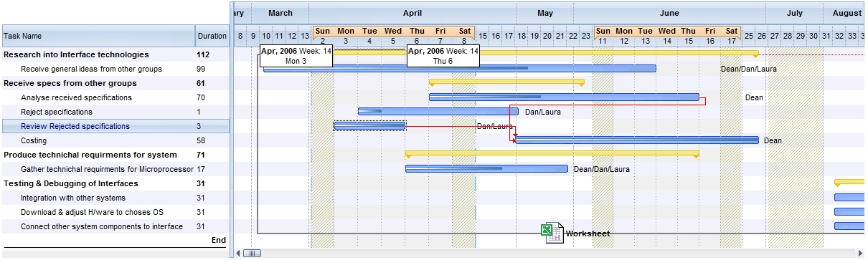The width and height of the screenshot is (868, 260).
Task: Click the horizontal scrollbar thumb under the chart
Action: (252, 253)
